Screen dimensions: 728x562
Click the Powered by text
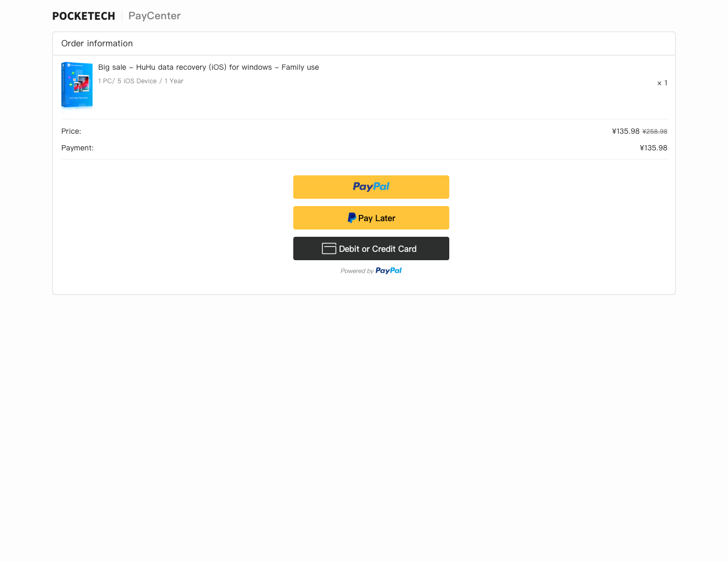click(x=357, y=271)
